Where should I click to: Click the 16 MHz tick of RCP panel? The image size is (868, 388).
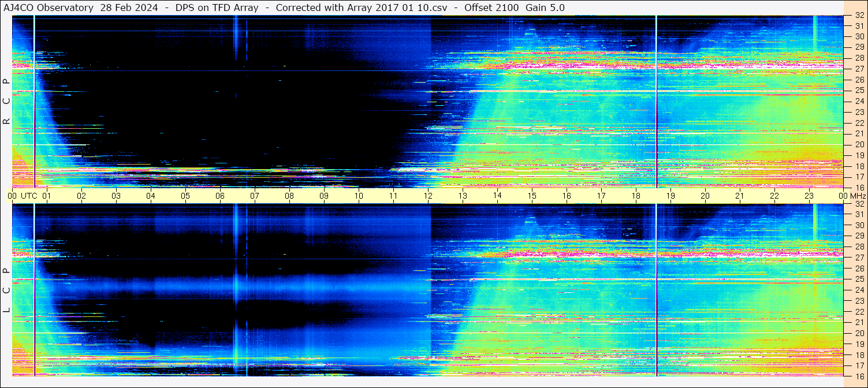coord(859,187)
